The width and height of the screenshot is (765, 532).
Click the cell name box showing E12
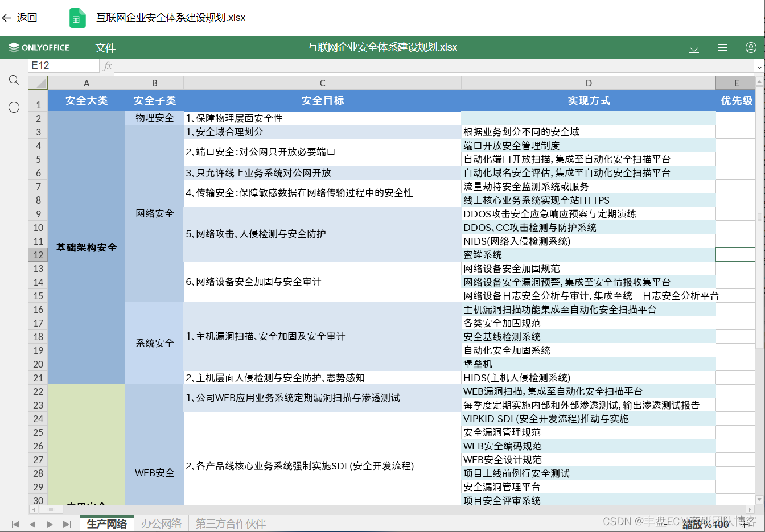pyautogui.click(x=64, y=65)
